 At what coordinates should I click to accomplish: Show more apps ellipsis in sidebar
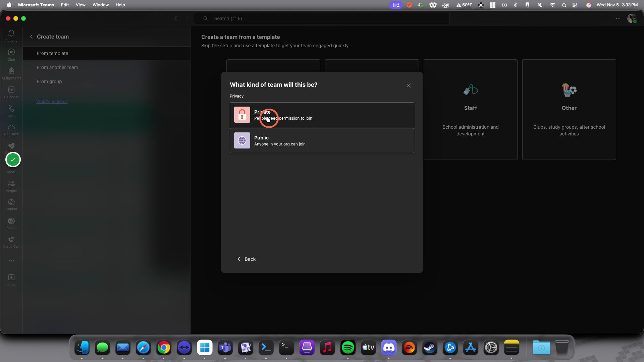pos(11,261)
